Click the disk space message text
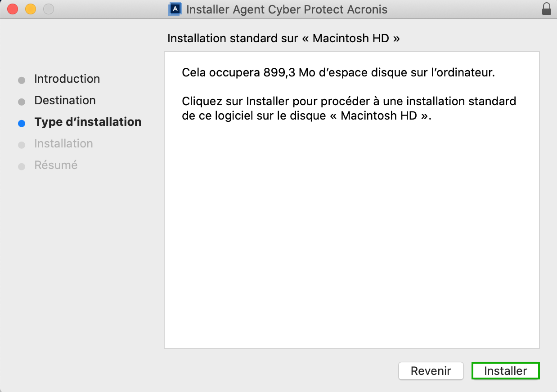The image size is (557, 392). coord(338,73)
